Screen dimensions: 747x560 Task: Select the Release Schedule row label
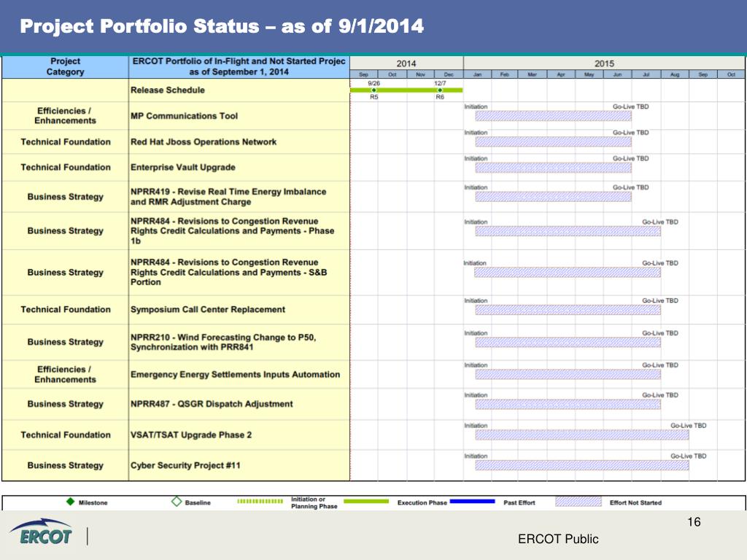[x=168, y=90]
